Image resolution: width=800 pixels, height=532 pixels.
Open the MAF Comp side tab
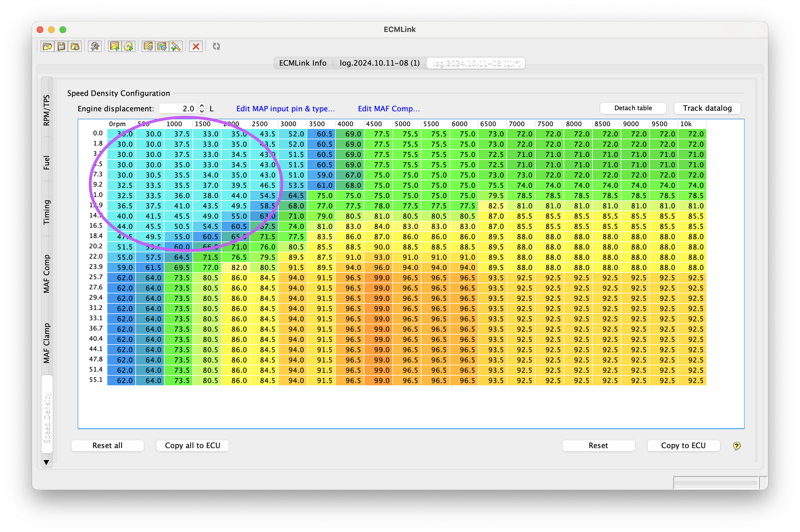(47, 274)
